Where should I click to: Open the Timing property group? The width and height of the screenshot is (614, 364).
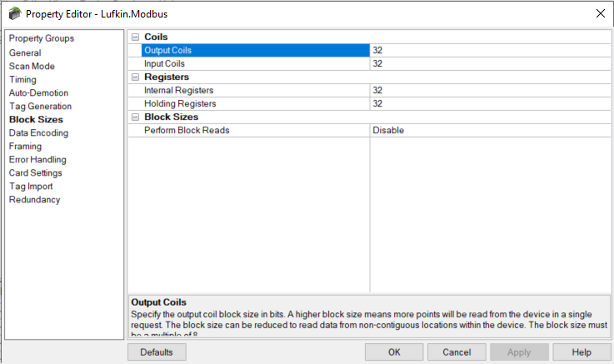[x=22, y=79]
